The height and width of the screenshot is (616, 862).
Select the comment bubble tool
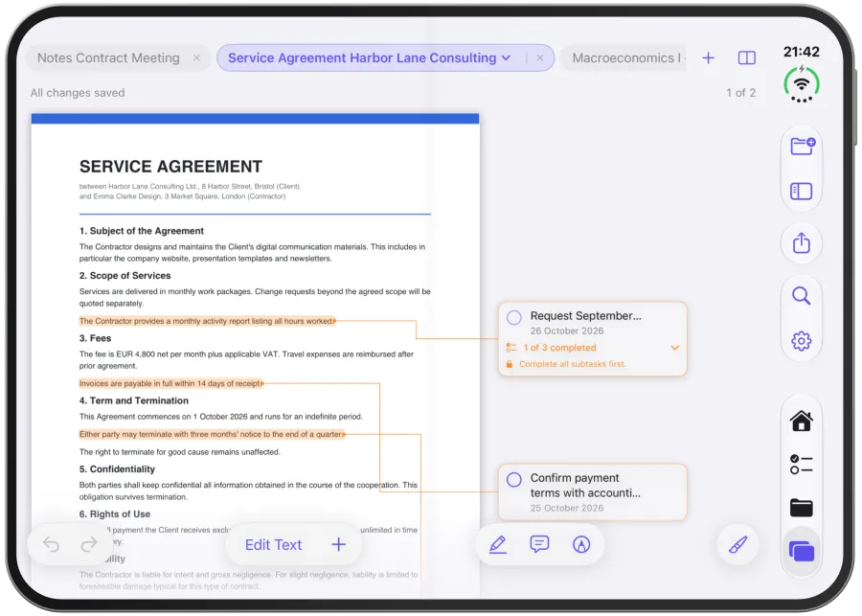coord(539,544)
